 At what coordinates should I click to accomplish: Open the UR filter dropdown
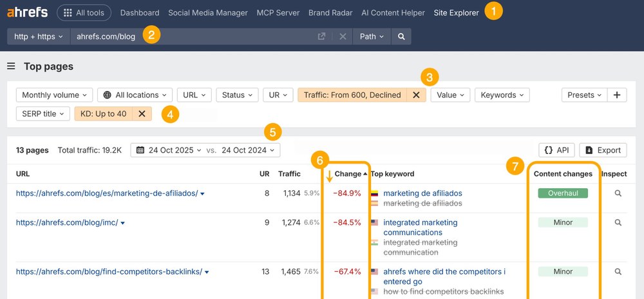pyautogui.click(x=278, y=95)
